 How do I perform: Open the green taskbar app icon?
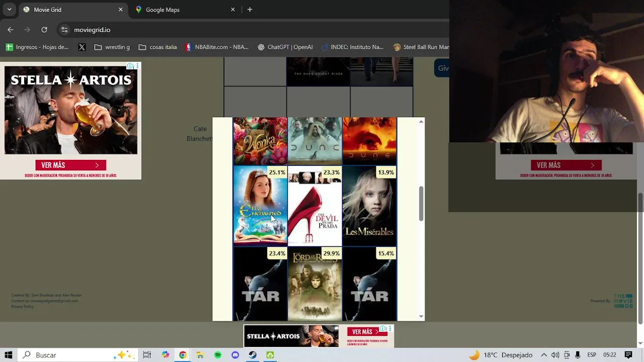coord(270,355)
